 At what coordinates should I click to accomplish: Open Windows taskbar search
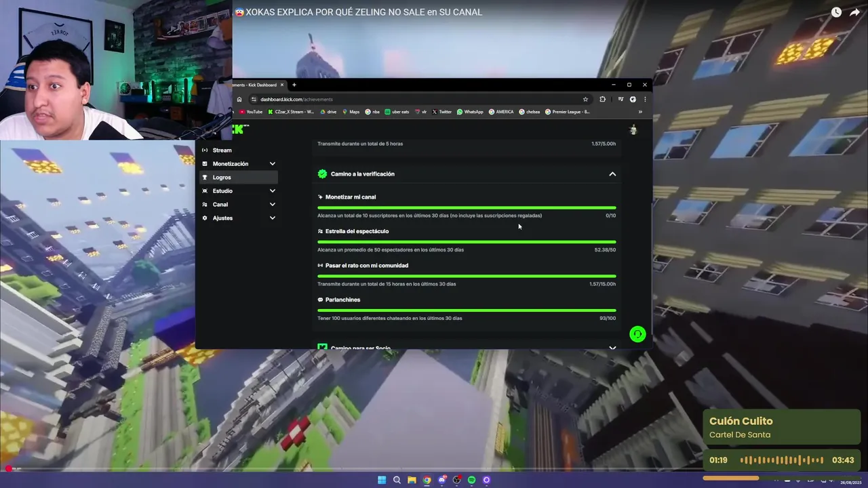click(x=397, y=480)
